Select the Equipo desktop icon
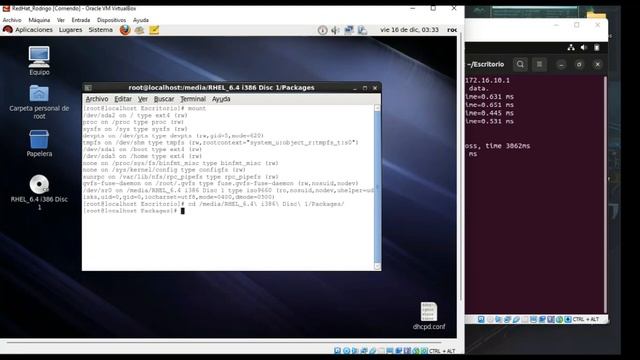The width and height of the screenshot is (640, 360). pos(39,60)
